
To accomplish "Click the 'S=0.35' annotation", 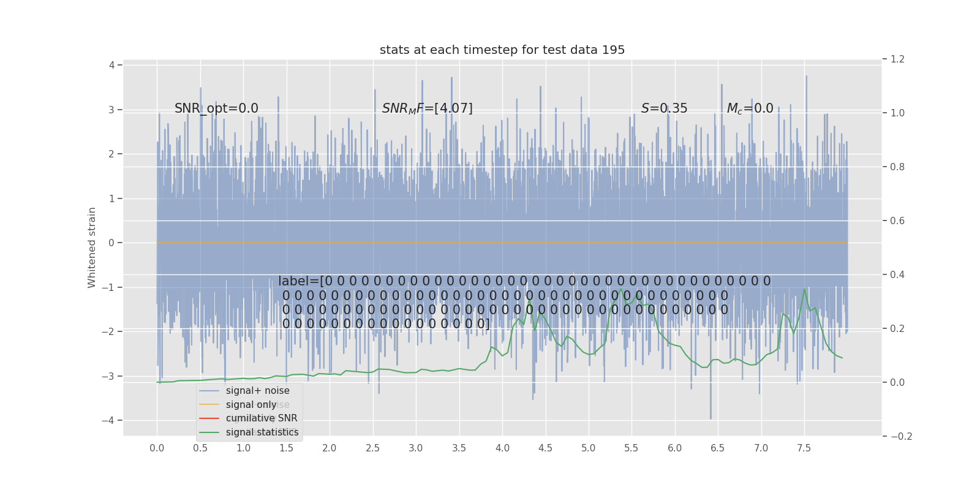I will pos(665,109).
